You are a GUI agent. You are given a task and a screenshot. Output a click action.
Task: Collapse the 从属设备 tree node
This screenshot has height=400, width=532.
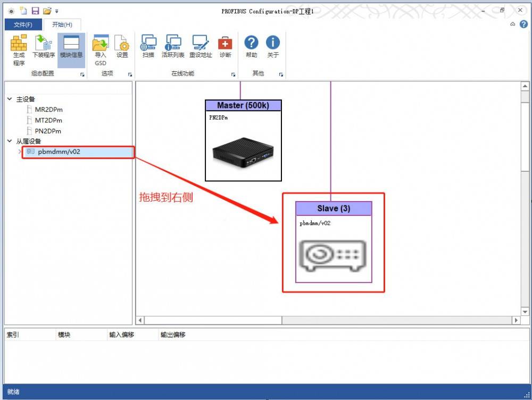10,141
